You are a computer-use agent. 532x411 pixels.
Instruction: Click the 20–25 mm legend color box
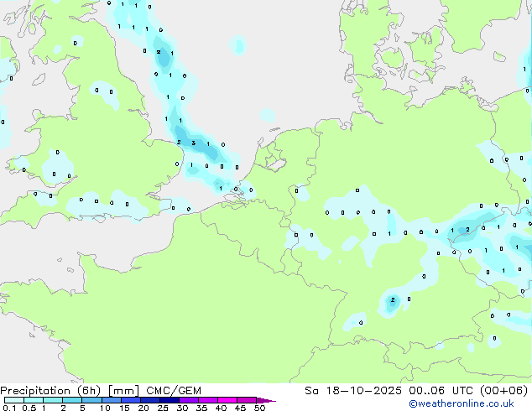150,400
